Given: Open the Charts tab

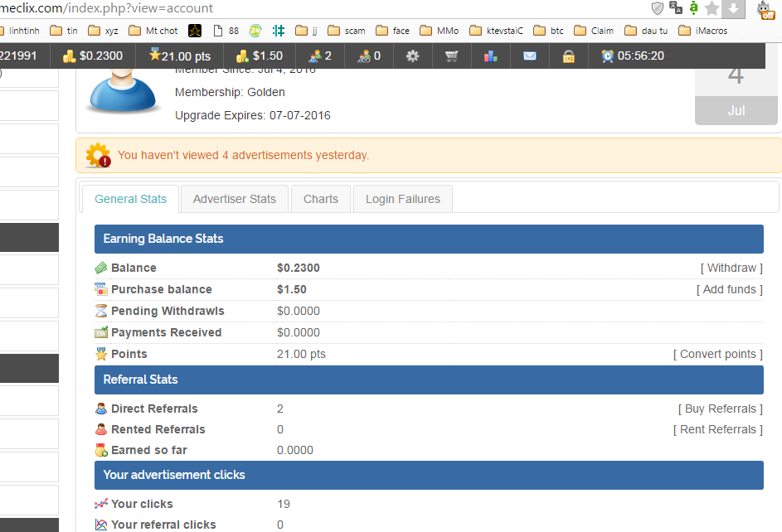Looking at the screenshot, I should pyautogui.click(x=321, y=199).
